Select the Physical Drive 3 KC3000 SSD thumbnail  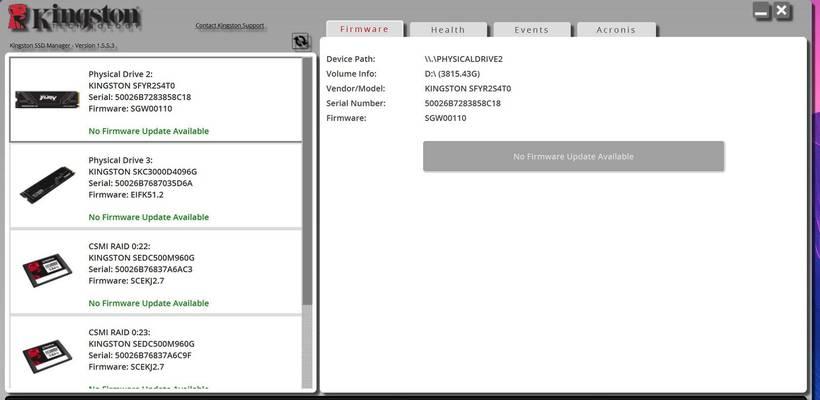pyautogui.click(x=47, y=184)
